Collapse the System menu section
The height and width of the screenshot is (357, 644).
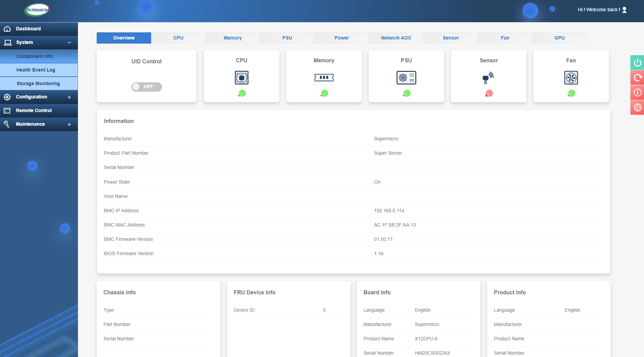point(69,43)
